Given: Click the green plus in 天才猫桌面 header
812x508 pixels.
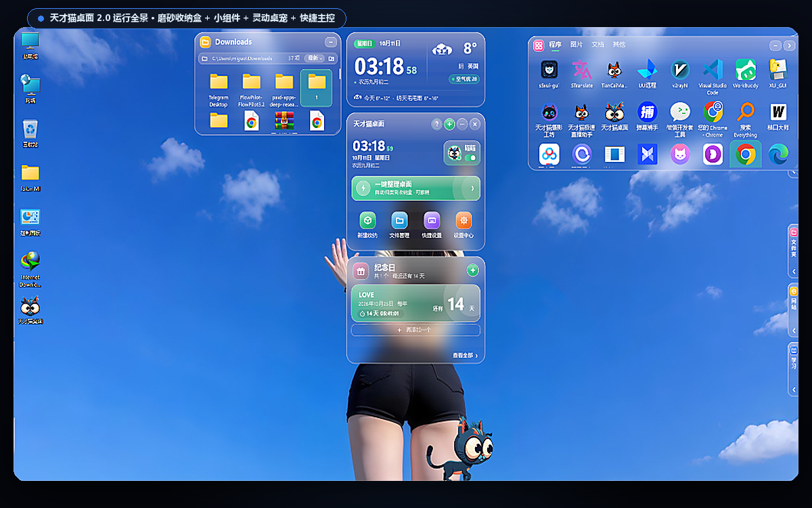Looking at the screenshot, I should point(449,125).
